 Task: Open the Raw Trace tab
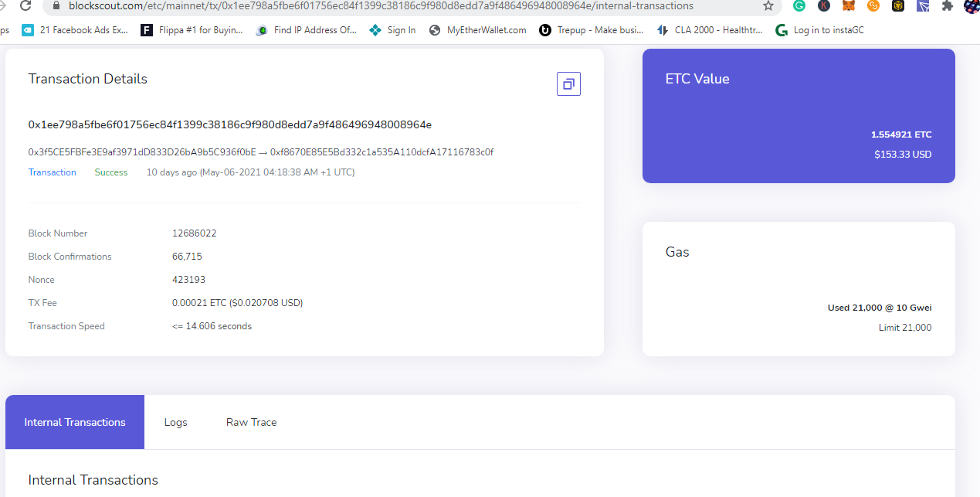coord(251,422)
